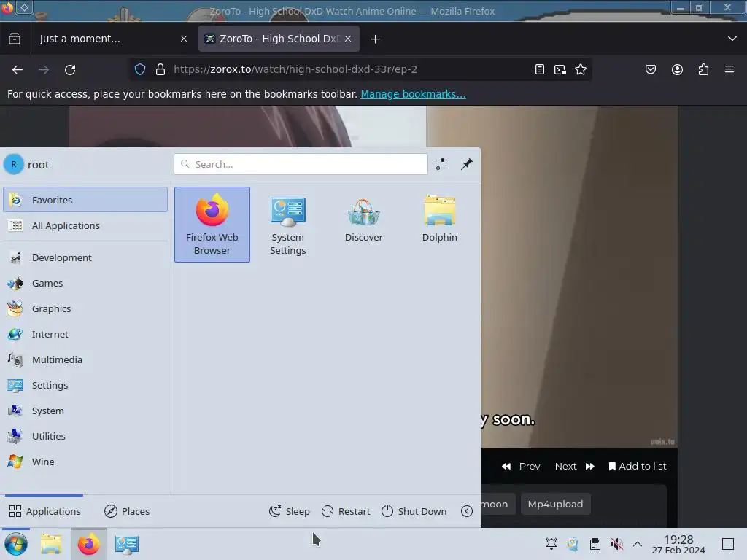Click Add to list button
This screenshot has width=747, height=560.
pyautogui.click(x=638, y=466)
